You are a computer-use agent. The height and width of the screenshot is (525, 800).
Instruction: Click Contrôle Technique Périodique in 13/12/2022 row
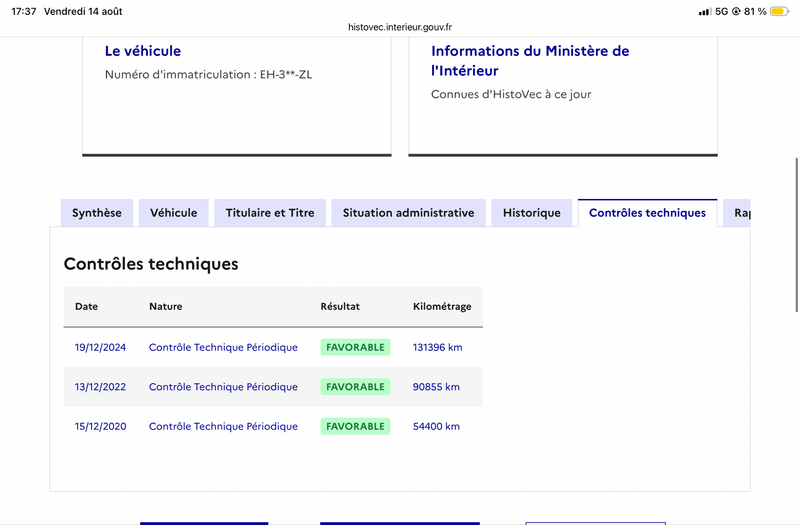click(x=223, y=387)
